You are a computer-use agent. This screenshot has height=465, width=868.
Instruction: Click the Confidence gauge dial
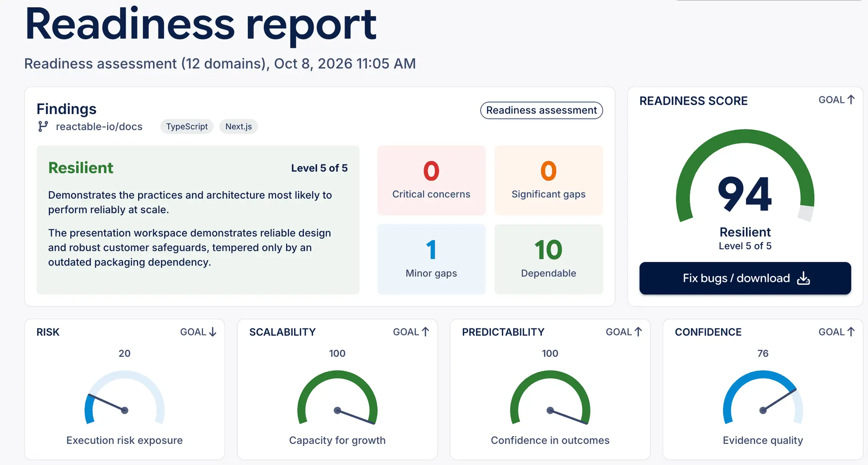tap(763, 398)
